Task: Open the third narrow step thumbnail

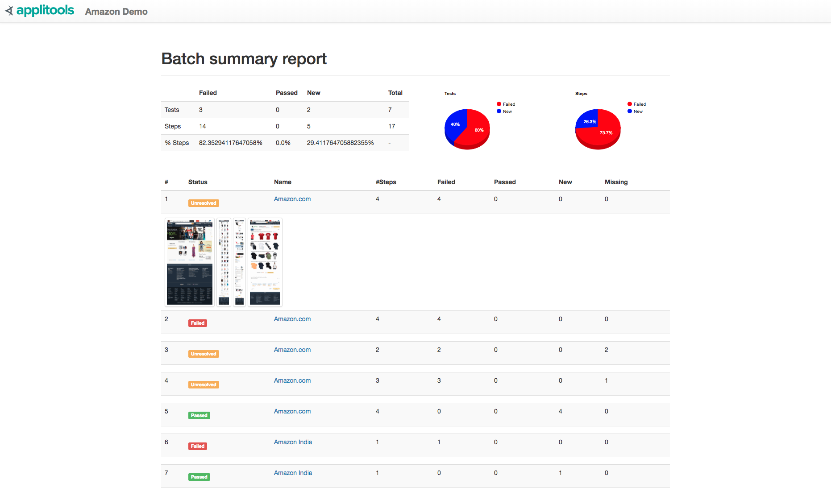Action: (x=240, y=262)
